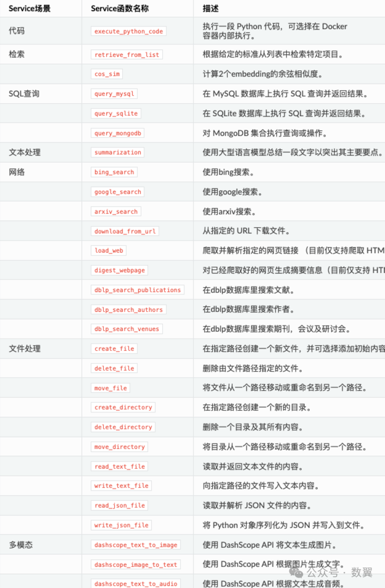Select description 计算2个embedding的余弦相似度。
Screen dimensions: 385x588
click(x=263, y=74)
